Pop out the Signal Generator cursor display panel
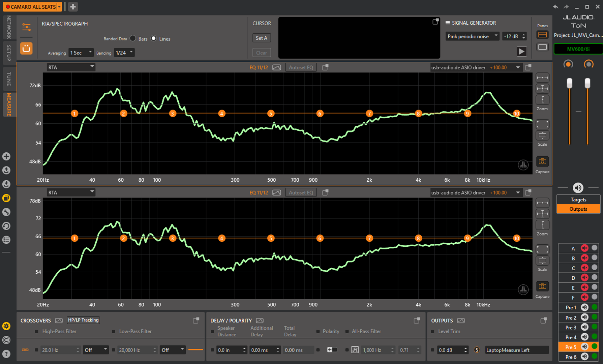The width and height of the screenshot is (603, 364). point(435,22)
